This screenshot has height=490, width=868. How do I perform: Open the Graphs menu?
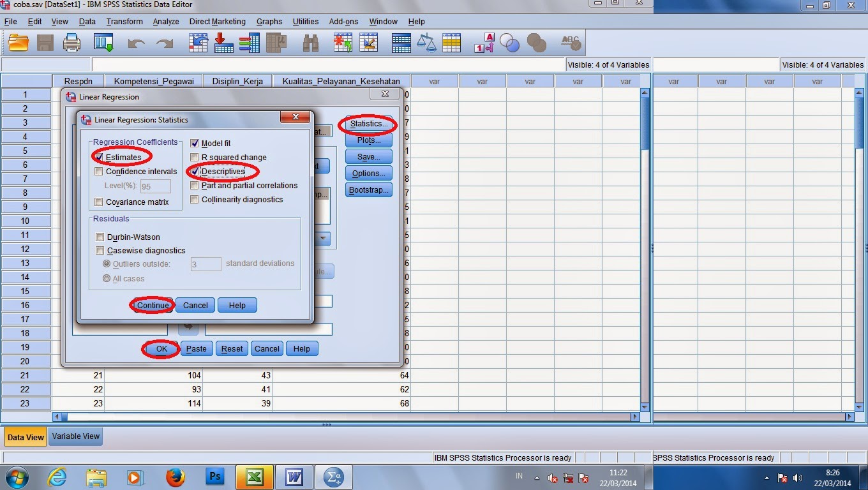[269, 22]
